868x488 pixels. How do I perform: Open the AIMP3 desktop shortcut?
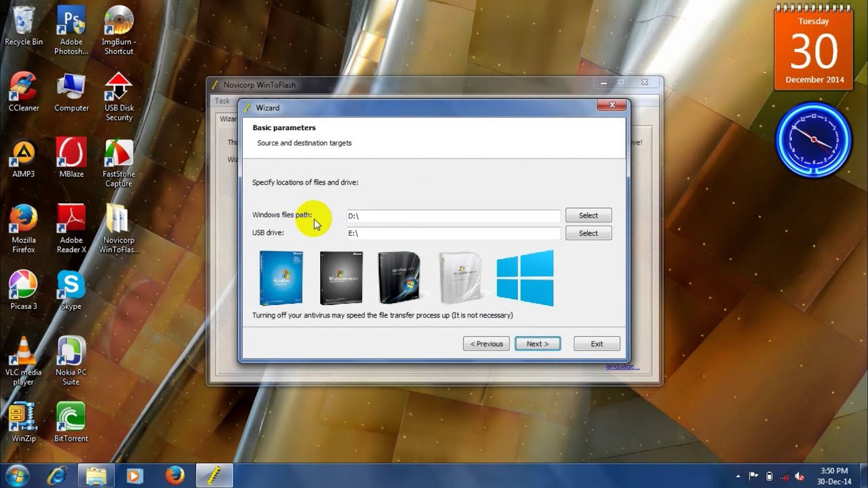pyautogui.click(x=24, y=157)
